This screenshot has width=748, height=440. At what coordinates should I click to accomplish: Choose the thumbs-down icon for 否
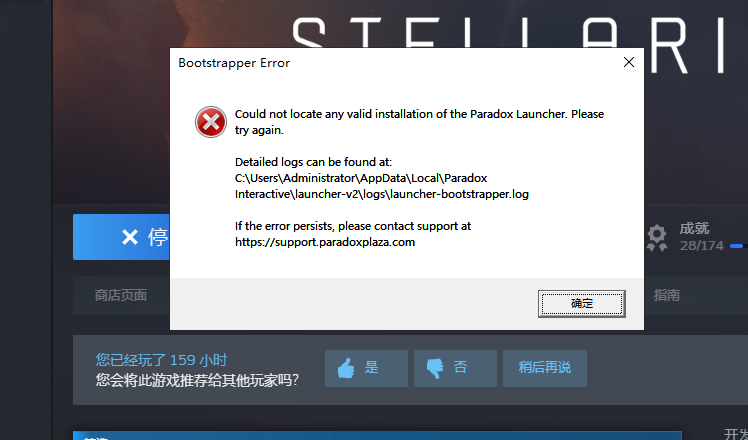tap(435, 368)
